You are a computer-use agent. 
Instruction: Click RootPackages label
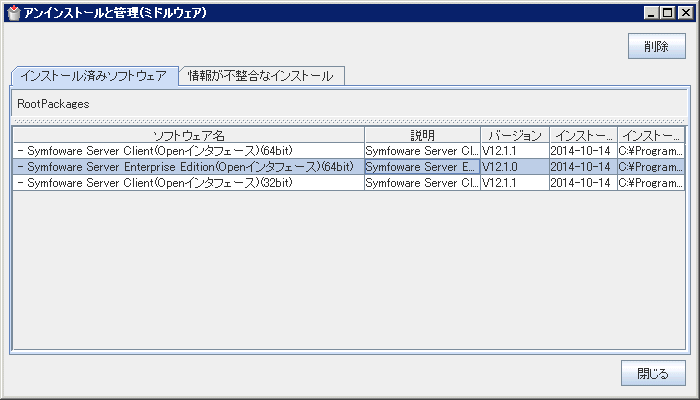pyautogui.click(x=53, y=104)
